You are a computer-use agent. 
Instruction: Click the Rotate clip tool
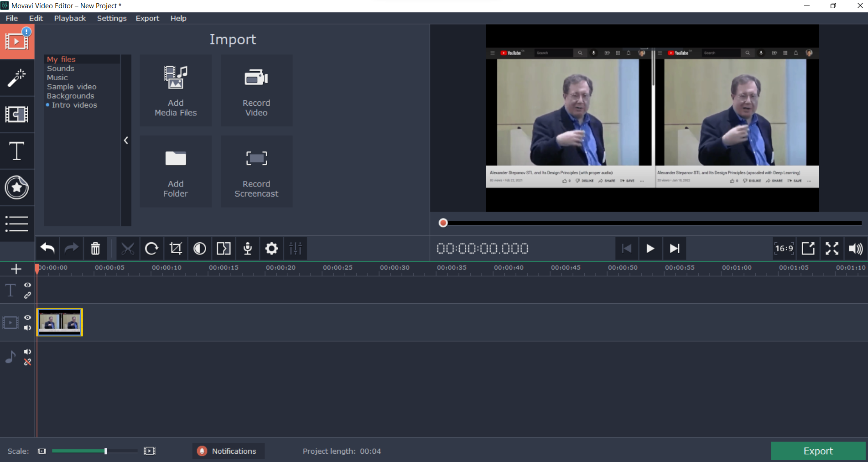[151, 249]
